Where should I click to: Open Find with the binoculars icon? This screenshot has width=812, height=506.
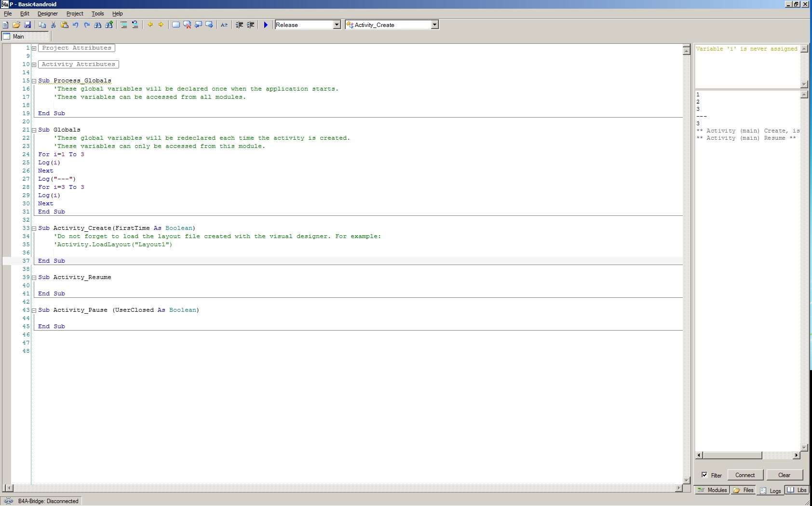tap(98, 25)
